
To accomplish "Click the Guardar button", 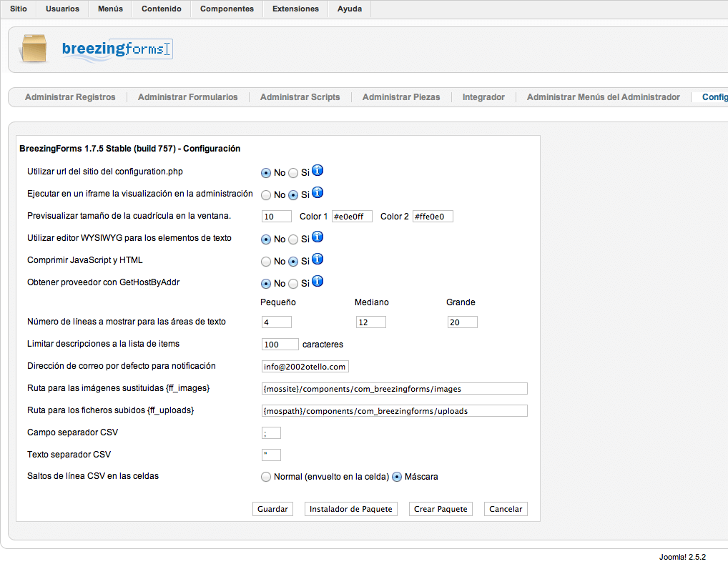I will click(x=272, y=509).
